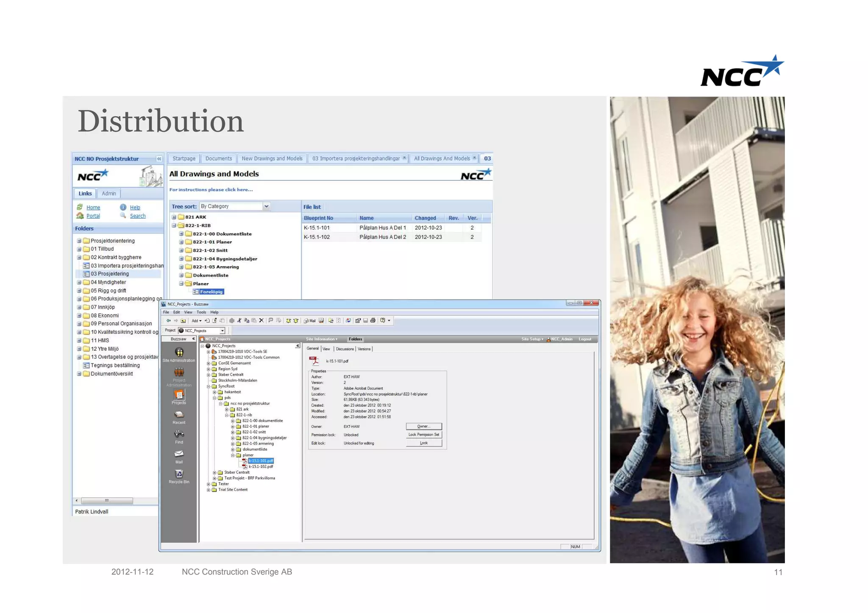
Task: Switch to the Documents tab
Action: point(218,158)
